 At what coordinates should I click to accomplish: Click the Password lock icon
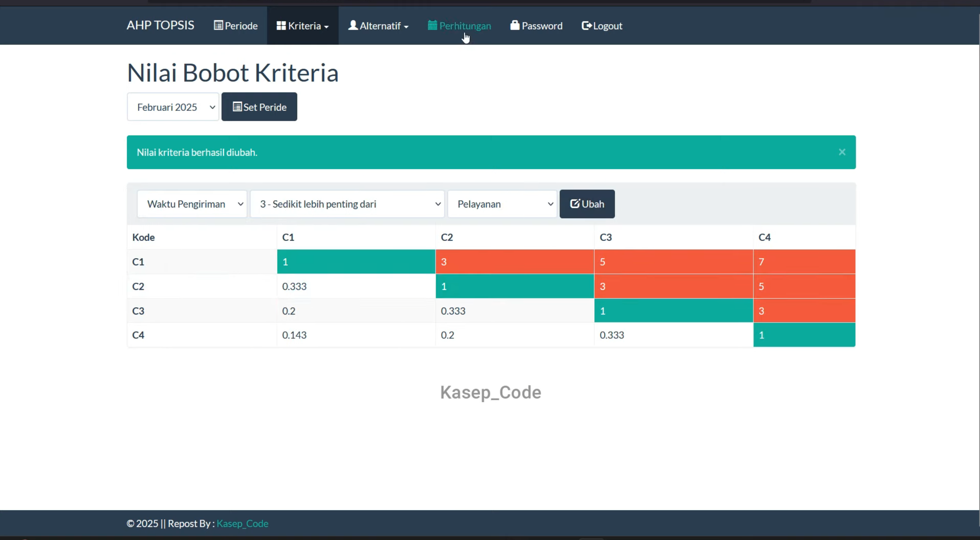click(515, 25)
